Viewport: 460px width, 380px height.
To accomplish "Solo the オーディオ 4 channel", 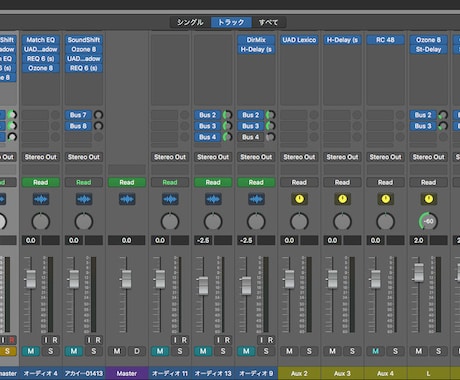I will pos(51,351).
